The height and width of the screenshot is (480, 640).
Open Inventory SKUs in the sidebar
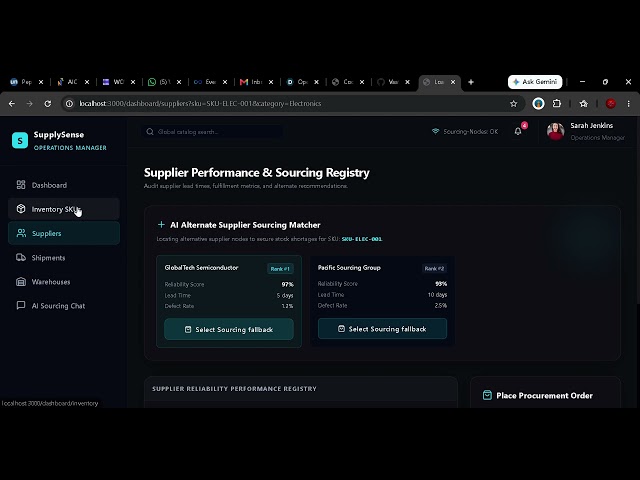point(64,209)
